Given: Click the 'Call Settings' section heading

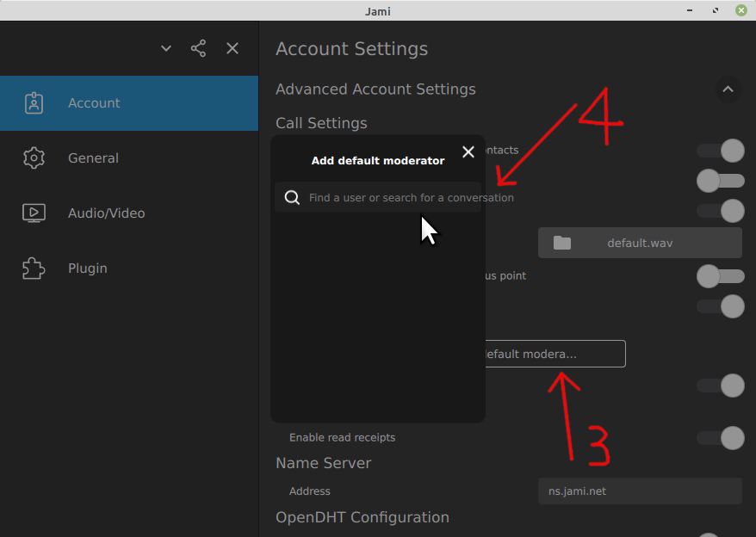Looking at the screenshot, I should [x=321, y=123].
